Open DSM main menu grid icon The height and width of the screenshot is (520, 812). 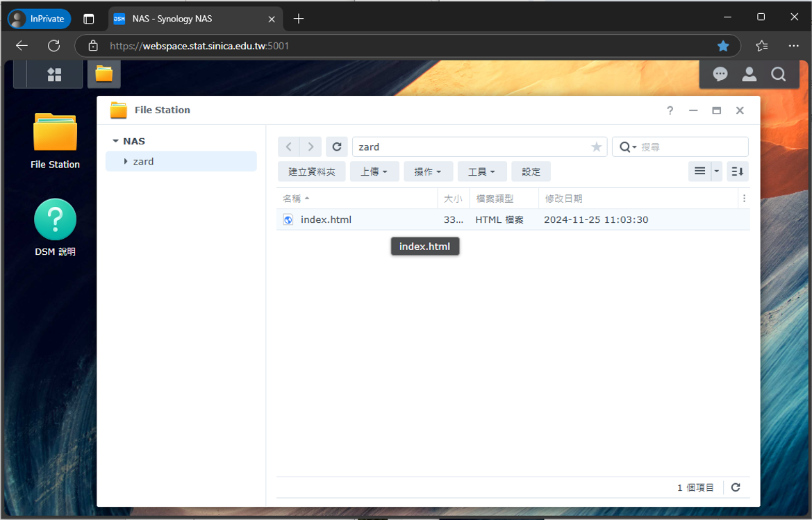click(x=54, y=75)
